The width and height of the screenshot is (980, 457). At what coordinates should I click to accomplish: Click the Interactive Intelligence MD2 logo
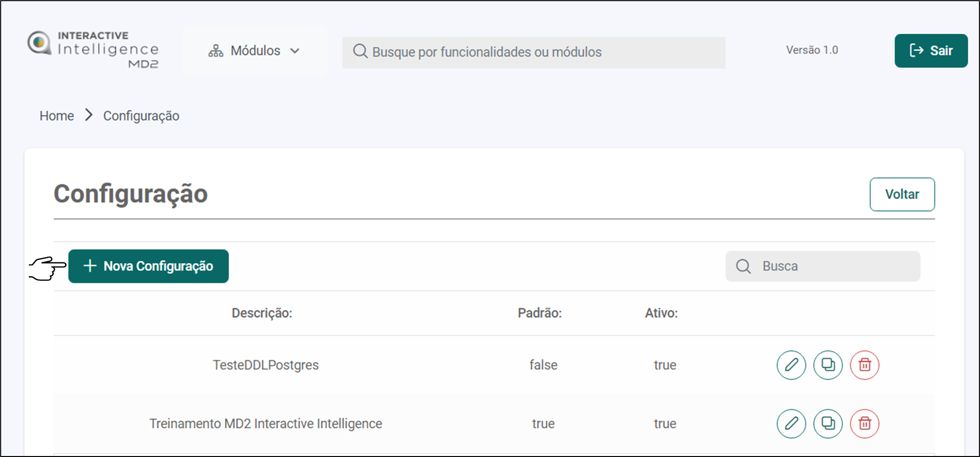pyautogui.click(x=93, y=49)
